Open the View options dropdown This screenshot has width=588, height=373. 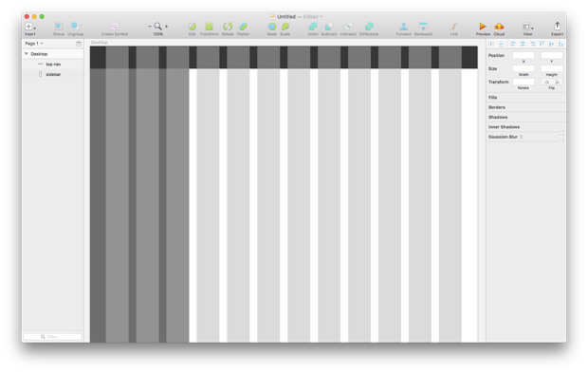tap(528, 27)
